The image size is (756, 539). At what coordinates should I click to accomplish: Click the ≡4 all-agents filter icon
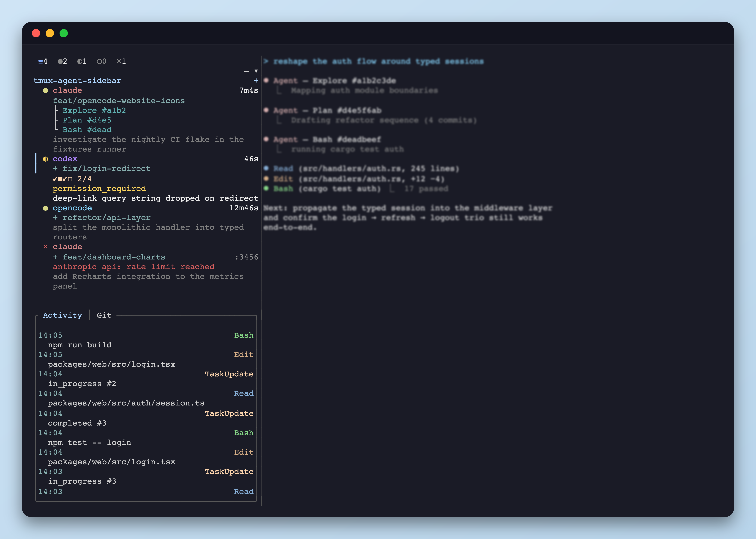click(x=43, y=61)
